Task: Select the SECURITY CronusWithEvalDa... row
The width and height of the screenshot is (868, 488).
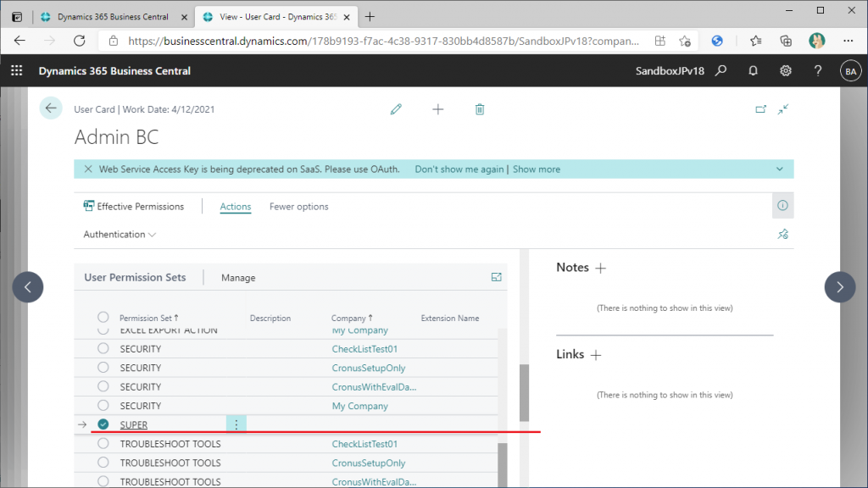Action: (103, 386)
